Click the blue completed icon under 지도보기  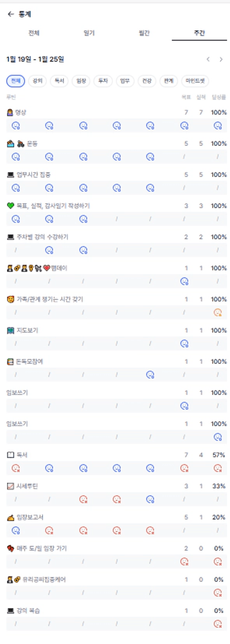[184, 344]
